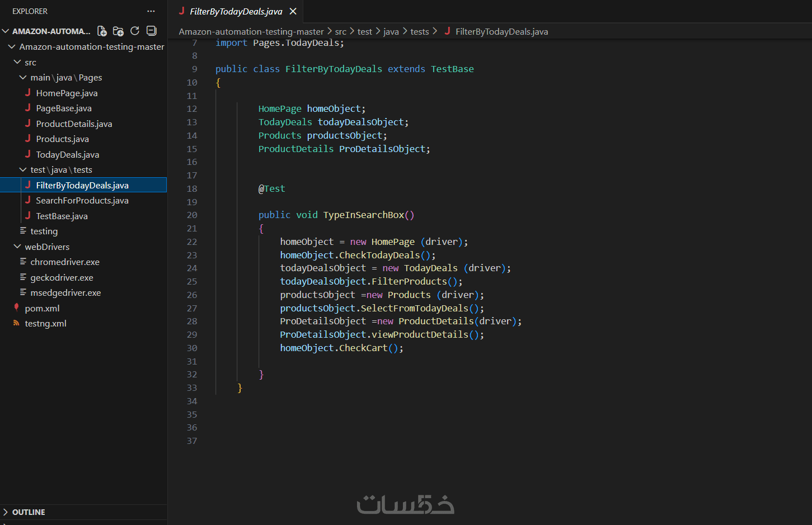Collapse the Amazon-automation-testing-master folder
812x525 pixels.
click(x=12, y=47)
